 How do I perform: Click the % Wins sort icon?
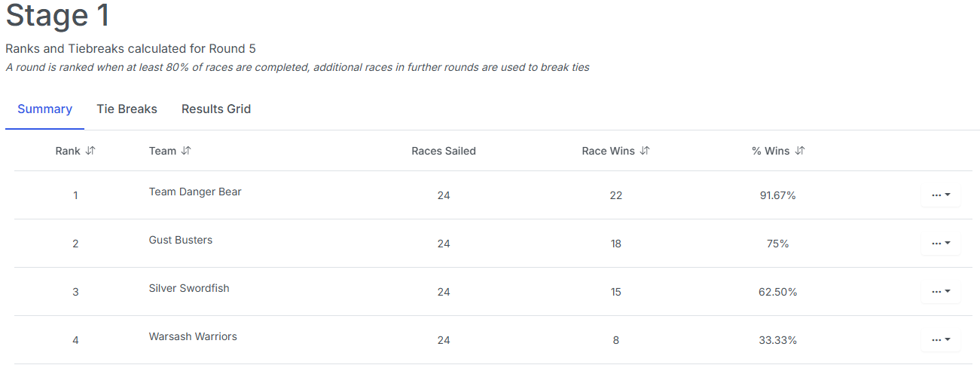coord(800,151)
